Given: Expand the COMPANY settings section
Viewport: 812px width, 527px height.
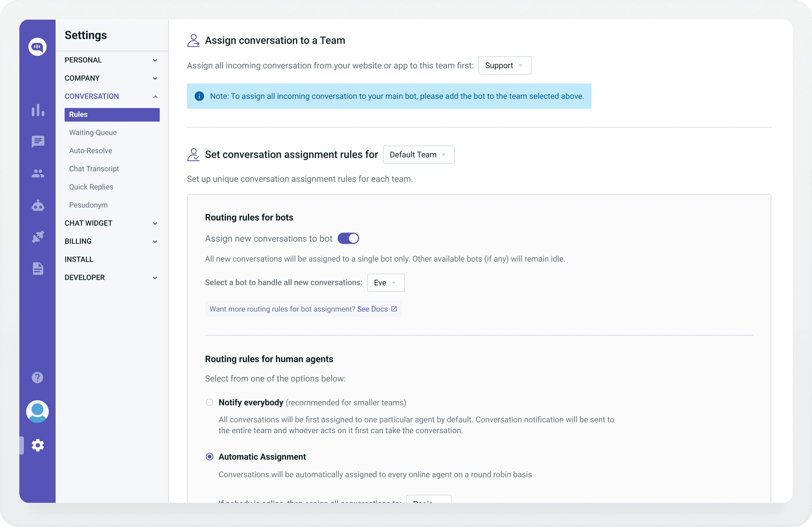Looking at the screenshot, I should [111, 78].
